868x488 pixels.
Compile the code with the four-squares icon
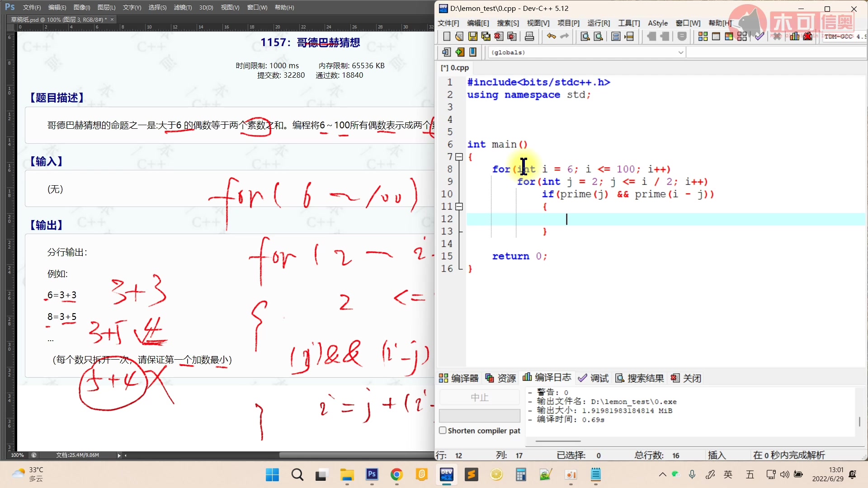pyautogui.click(x=703, y=37)
